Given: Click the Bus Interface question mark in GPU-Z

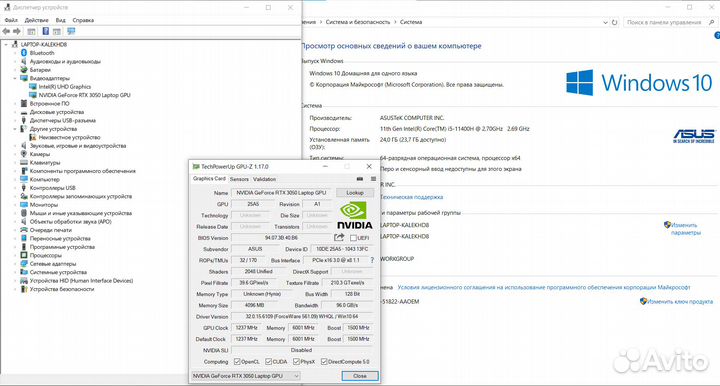Looking at the screenshot, I should 372,260.
